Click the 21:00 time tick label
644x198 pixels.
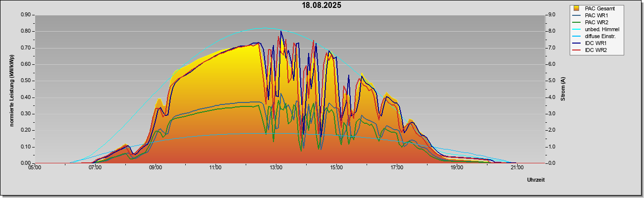(517, 167)
